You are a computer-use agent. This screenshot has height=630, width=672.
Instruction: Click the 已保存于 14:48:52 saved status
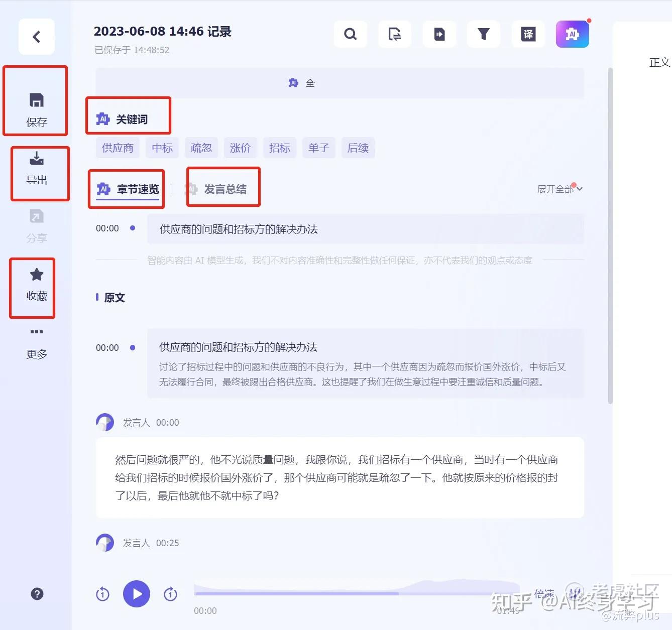tap(132, 50)
